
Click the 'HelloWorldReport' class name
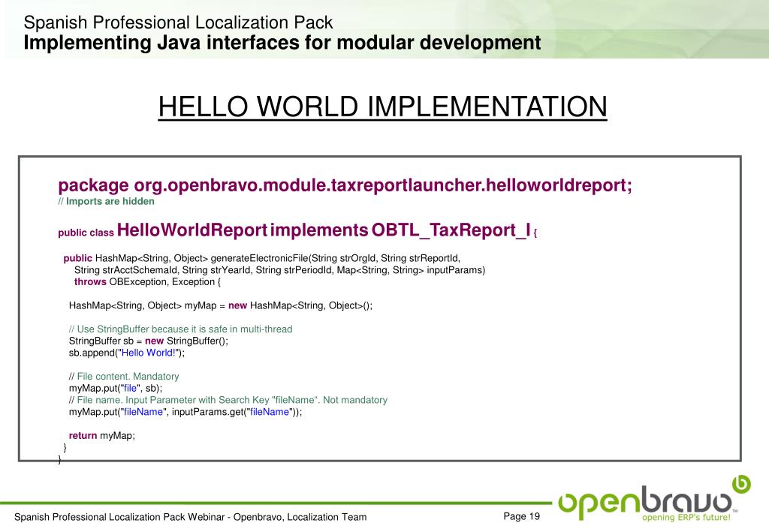(192, 230)
